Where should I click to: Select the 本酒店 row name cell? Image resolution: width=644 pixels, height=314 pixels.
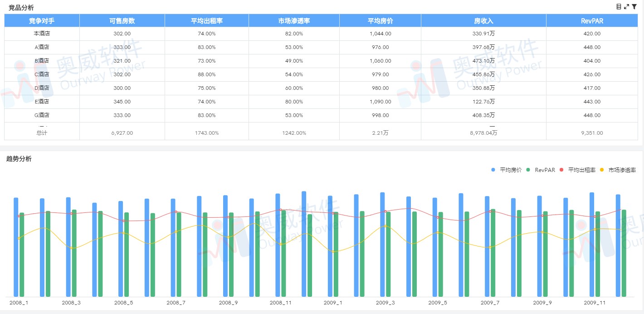click(x=42, y=34)
